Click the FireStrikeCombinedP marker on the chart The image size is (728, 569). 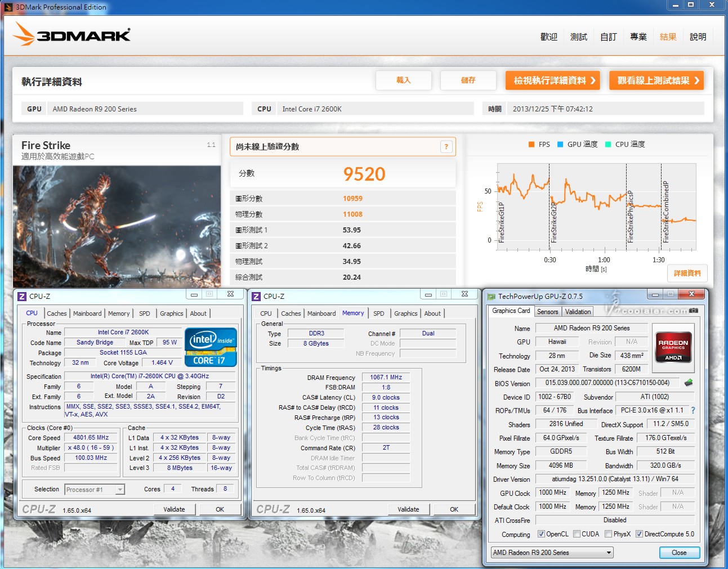[x=666, y=212]
